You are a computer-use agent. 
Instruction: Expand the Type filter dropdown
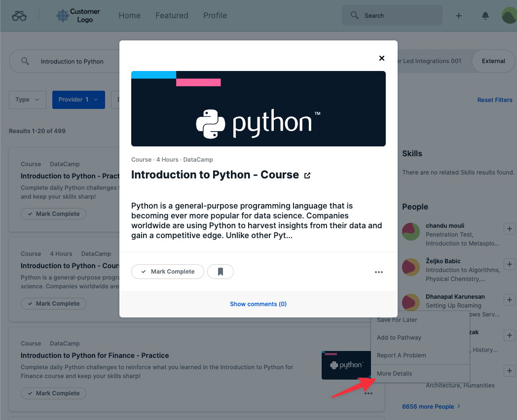[x=27, y=100]
